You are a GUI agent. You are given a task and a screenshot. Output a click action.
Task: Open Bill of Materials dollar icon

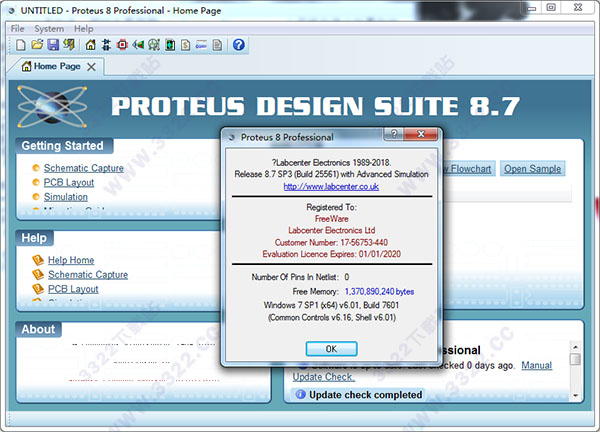[x=186, y=45]
